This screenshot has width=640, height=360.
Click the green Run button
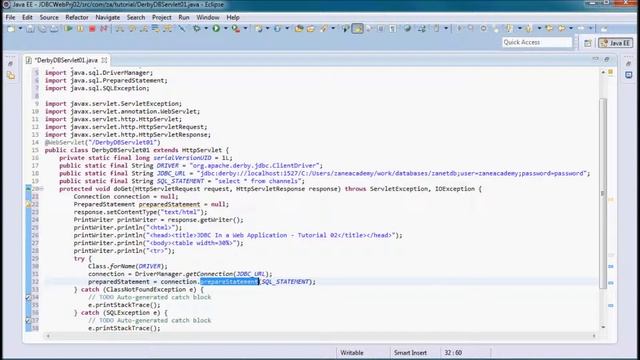216,29
